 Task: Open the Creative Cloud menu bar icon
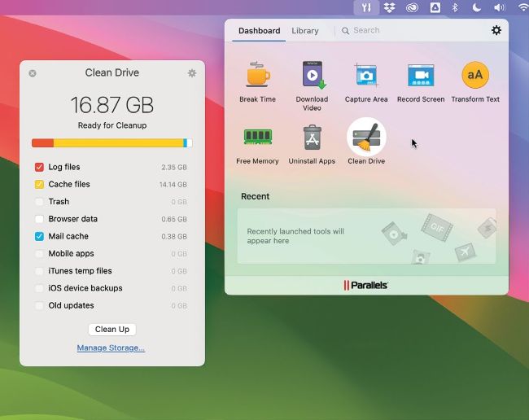(412, 7)
